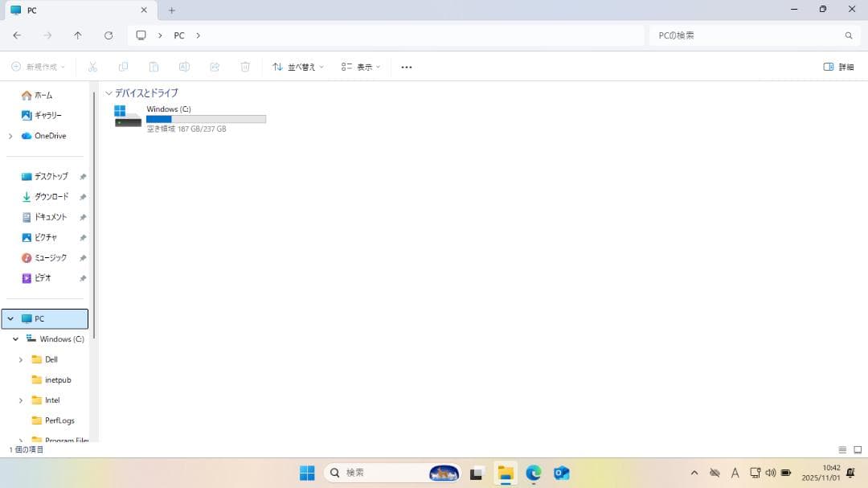This screenshot has width=868, height=488.
Task: Open Outlook from the taskbar
Action: point(562,473)
